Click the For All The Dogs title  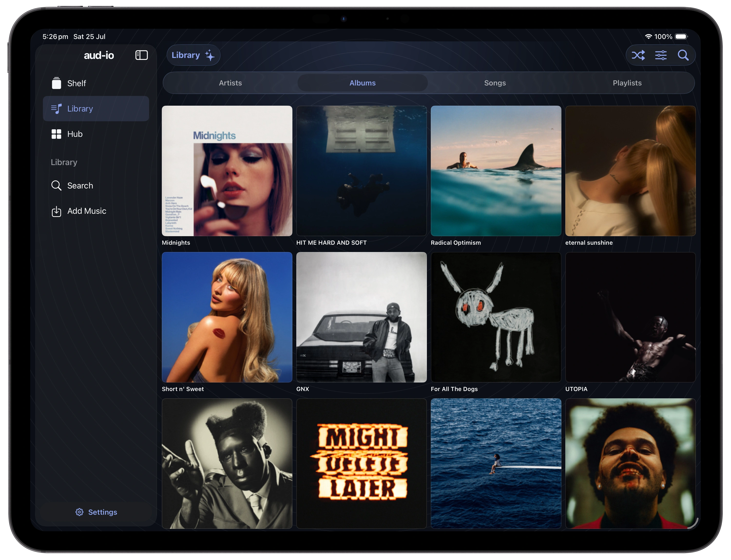(454, 389)
